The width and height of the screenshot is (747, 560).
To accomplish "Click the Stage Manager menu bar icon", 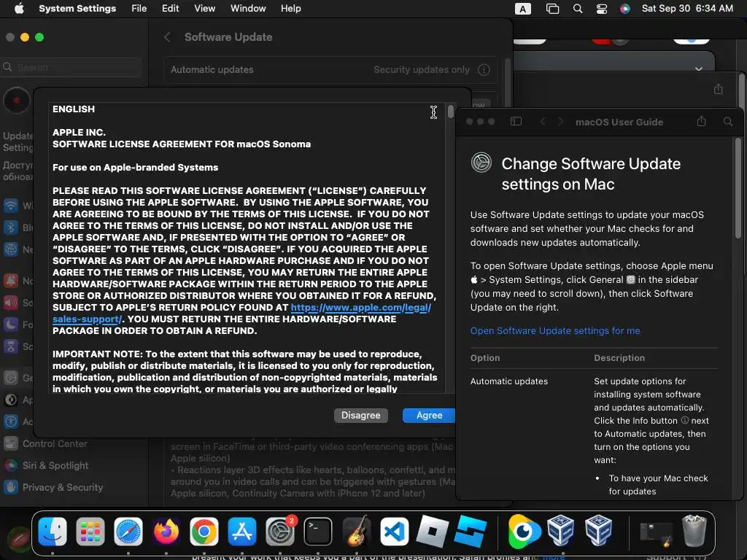I will point(552,9).
